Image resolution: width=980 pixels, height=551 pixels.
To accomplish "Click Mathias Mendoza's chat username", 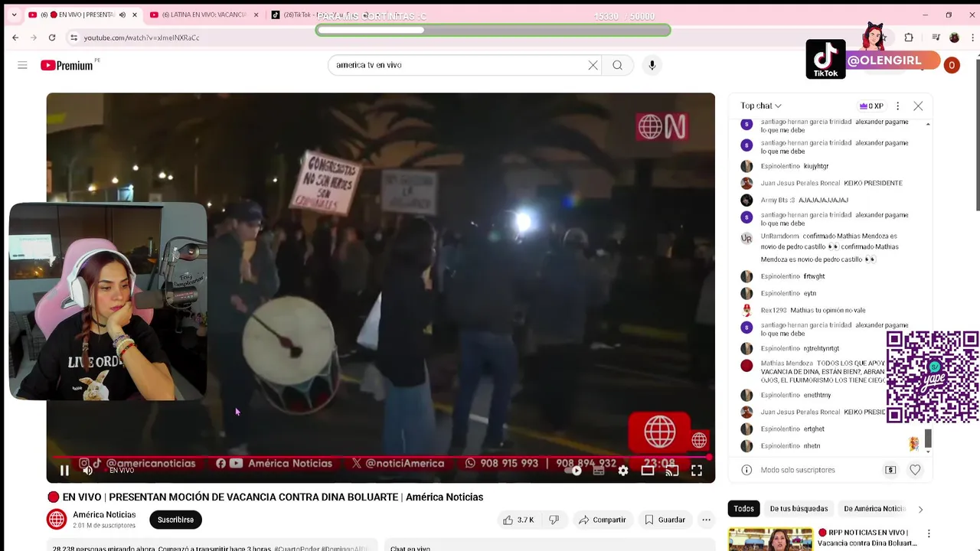I will [787, 363].
